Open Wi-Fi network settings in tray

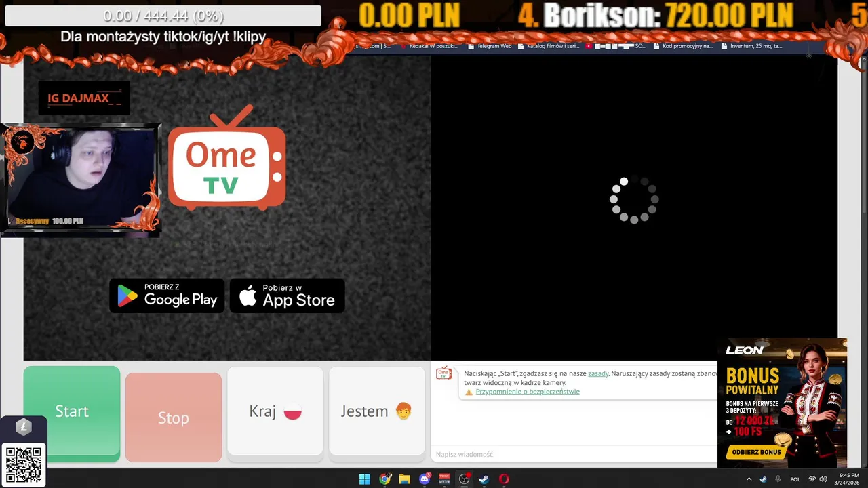[812, 479]
